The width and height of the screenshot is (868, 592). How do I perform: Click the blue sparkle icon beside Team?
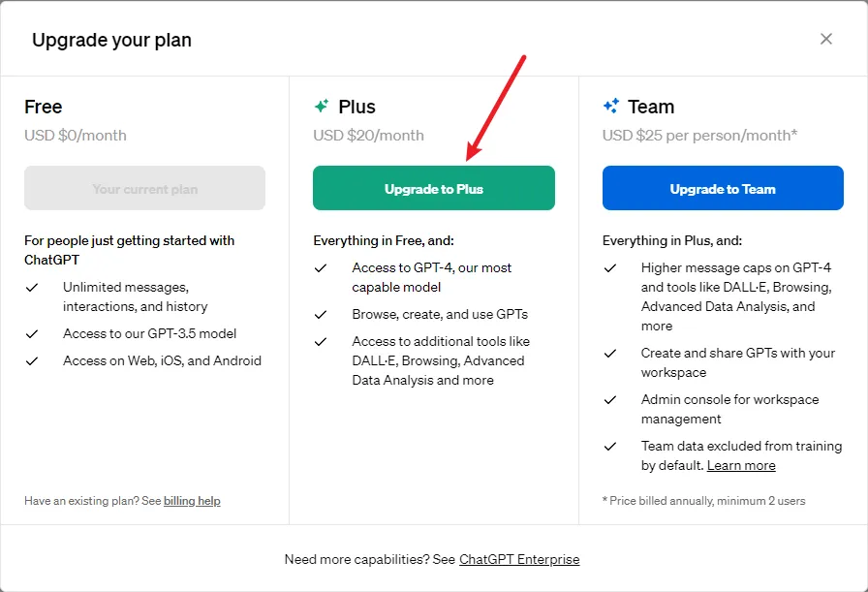[610, 107]
